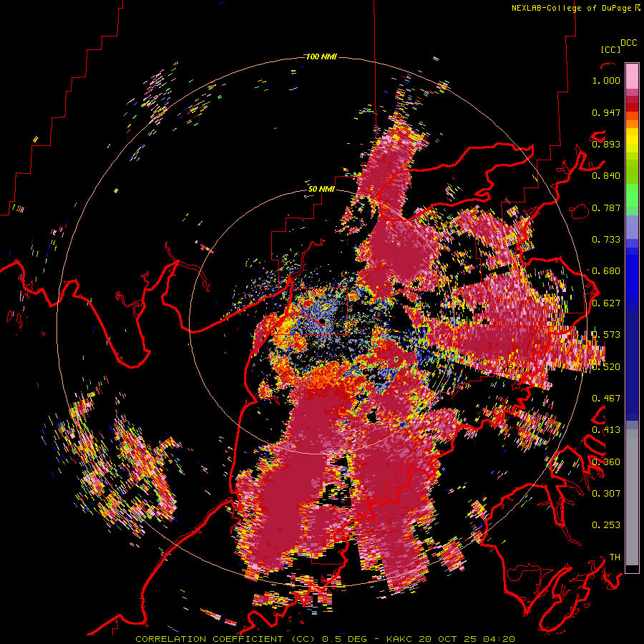Click the 0.253 scale value

point(606,525)
